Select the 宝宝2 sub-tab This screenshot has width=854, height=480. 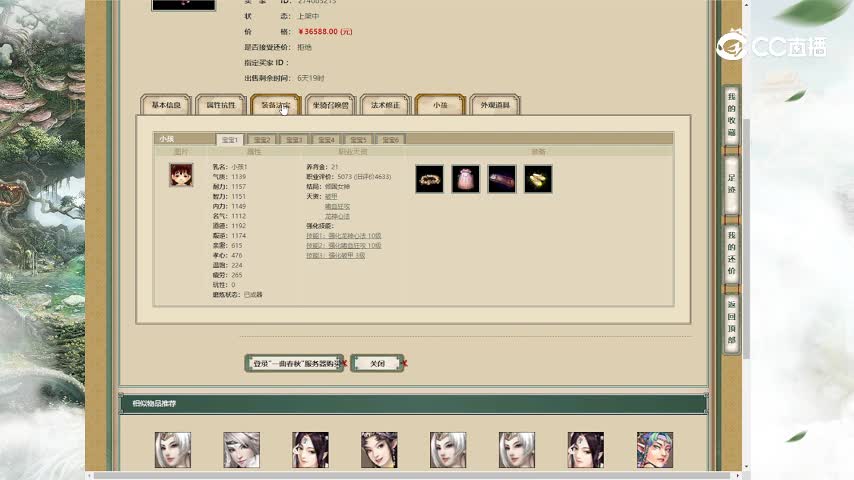click(x=262, y=140)
